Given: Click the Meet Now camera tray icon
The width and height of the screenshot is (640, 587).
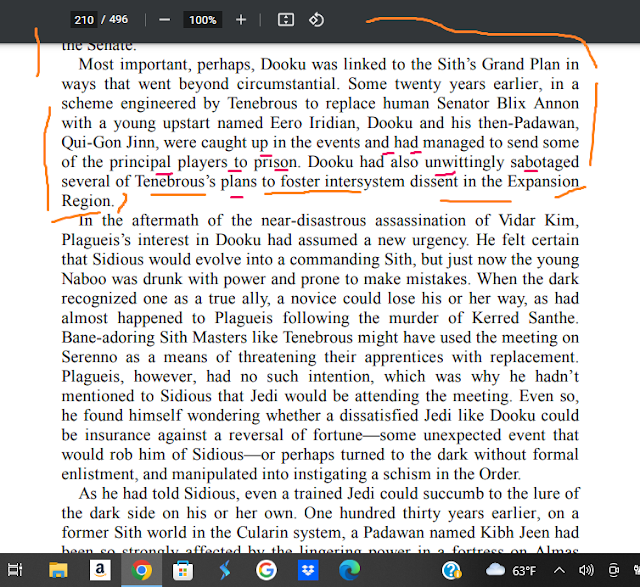Looking at the screenshot, I should 613,570.
